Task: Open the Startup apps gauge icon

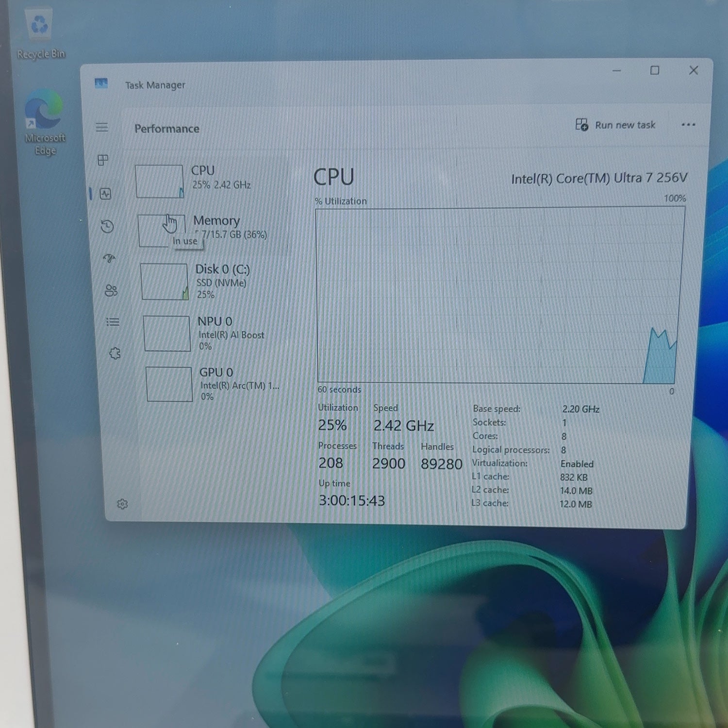Action: (109, 258)
